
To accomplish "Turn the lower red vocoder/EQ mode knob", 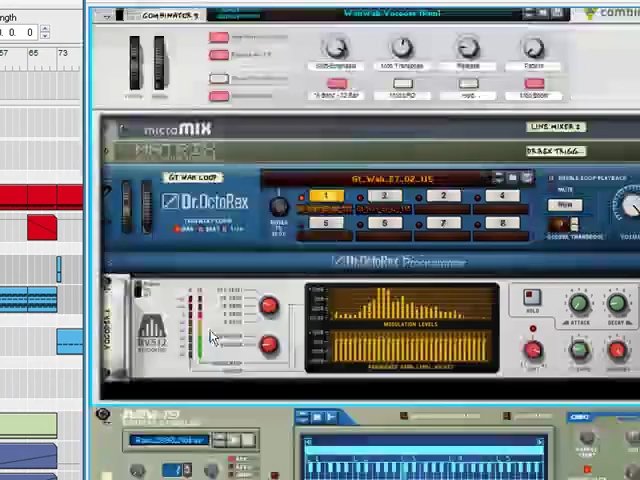I will (x=269, y=344).
